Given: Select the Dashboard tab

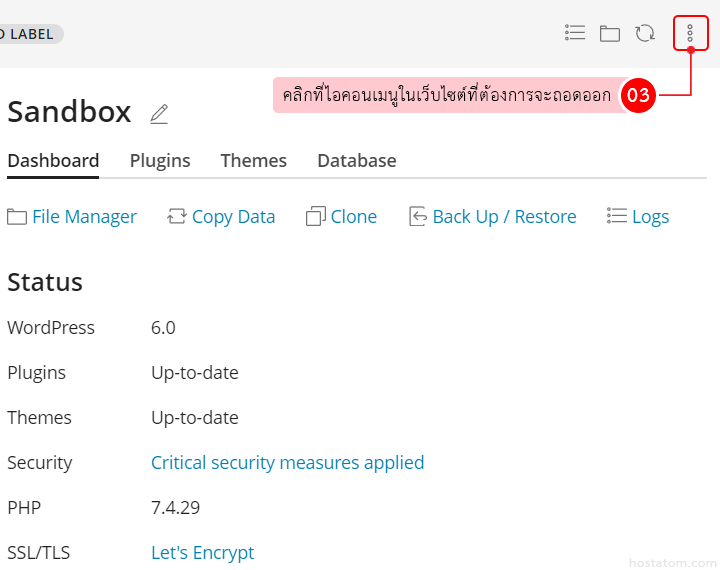Looking at the screenshot, I should [x=53, y=161].
